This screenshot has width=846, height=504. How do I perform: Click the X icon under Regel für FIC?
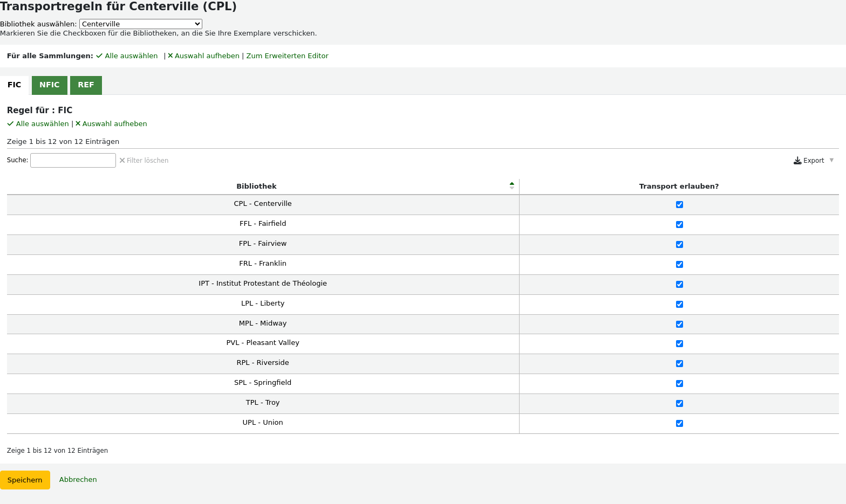point(78,124)
